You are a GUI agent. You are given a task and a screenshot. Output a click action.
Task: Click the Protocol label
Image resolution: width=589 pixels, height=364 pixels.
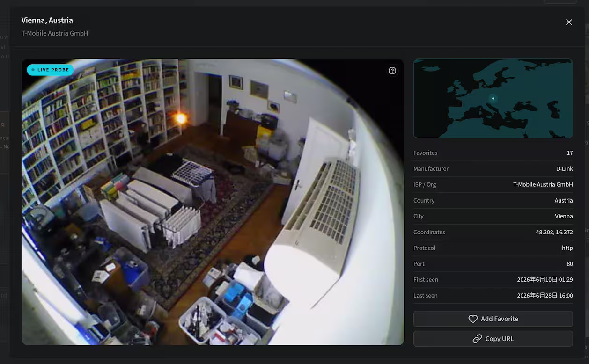pos(424,248)
